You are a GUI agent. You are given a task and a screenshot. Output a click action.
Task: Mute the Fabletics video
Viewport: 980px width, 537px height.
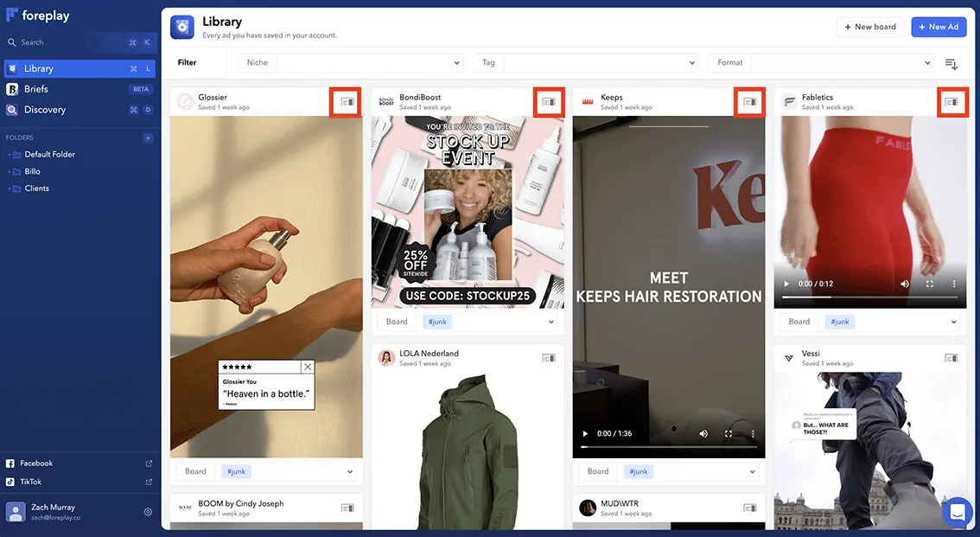(905, 284)
